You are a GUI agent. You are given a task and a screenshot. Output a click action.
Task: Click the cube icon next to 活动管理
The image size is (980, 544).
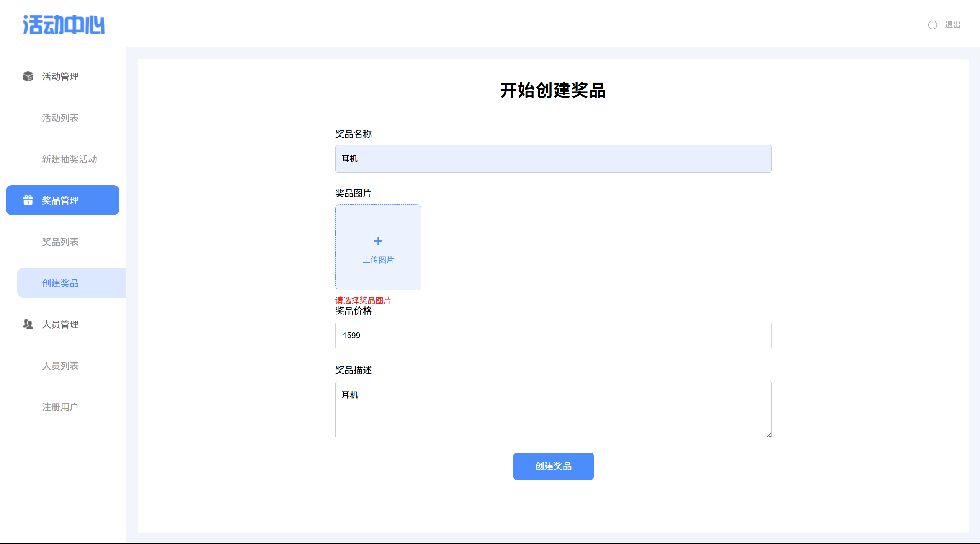(x=28, y=77)
